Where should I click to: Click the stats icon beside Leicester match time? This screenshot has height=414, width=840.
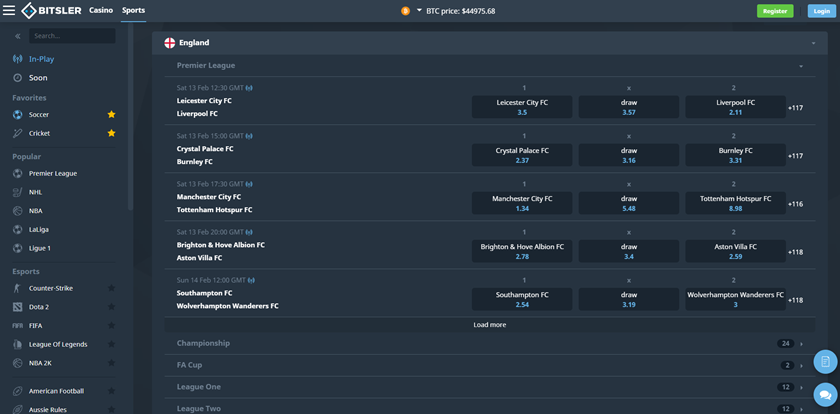pos(250,88)
